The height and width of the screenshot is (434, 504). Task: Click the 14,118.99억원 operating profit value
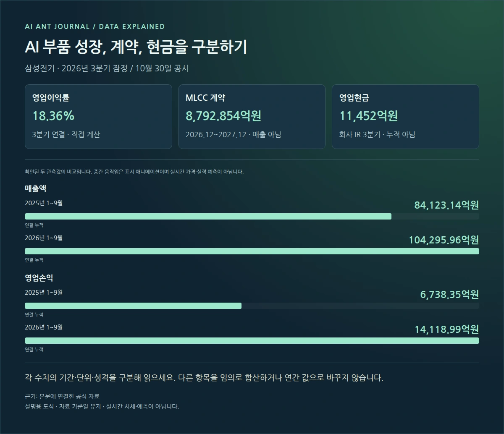coord(447,329)
